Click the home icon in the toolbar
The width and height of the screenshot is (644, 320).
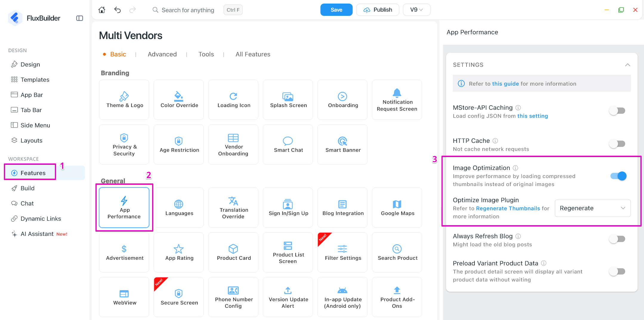click(102, 10)
